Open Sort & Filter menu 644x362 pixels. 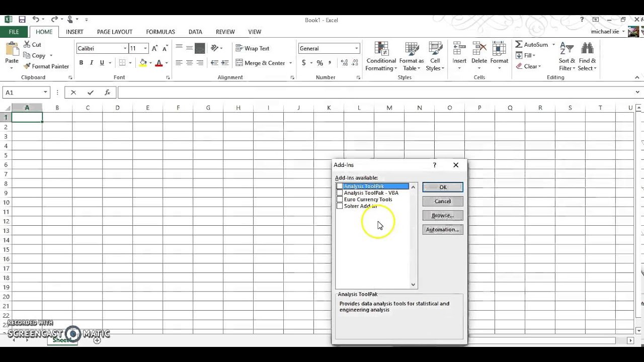(567, 56)
